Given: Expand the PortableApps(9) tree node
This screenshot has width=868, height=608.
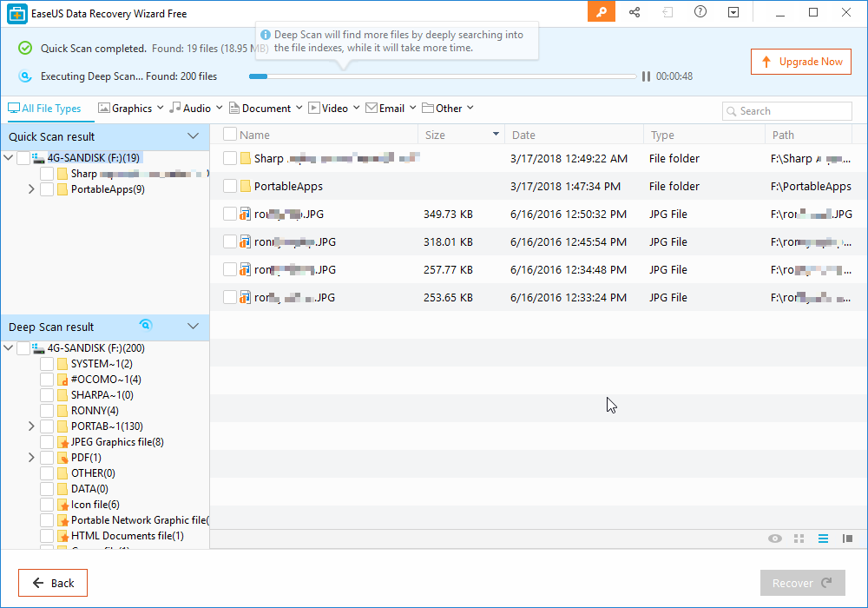Looking at the screenshot, I should coord(31,189).
